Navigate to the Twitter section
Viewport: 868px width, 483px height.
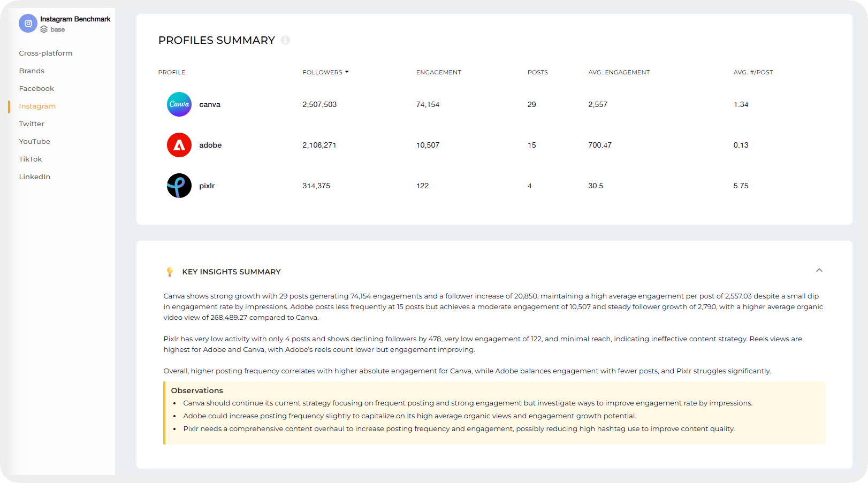pos(32,124)
